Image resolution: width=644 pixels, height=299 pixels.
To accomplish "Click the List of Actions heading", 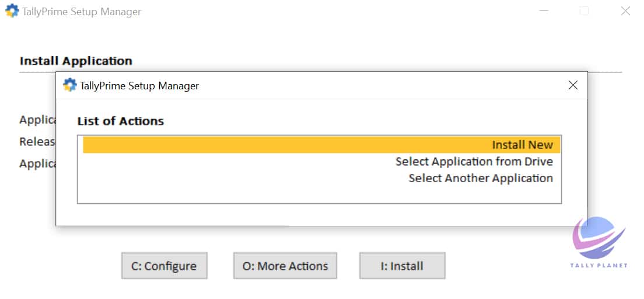I will point(120,121).
